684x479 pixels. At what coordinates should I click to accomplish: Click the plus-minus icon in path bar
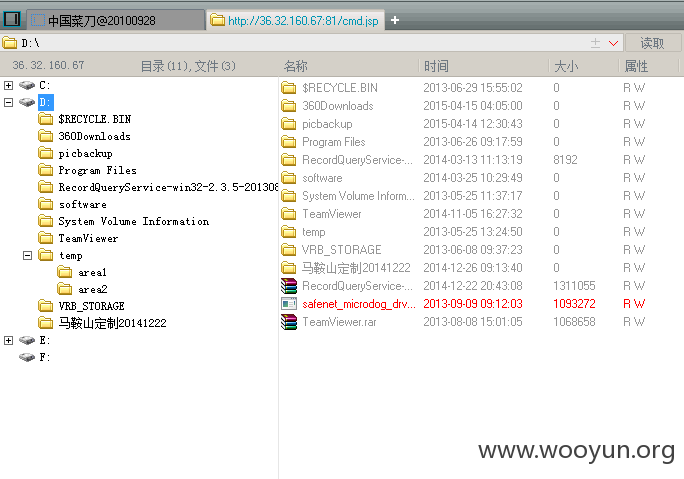(595, 43)
